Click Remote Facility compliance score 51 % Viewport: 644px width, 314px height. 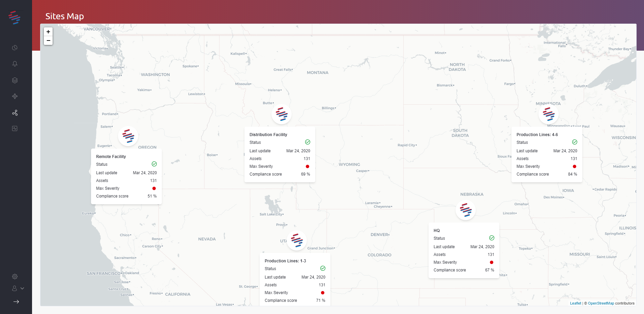[x=152, y=196]
